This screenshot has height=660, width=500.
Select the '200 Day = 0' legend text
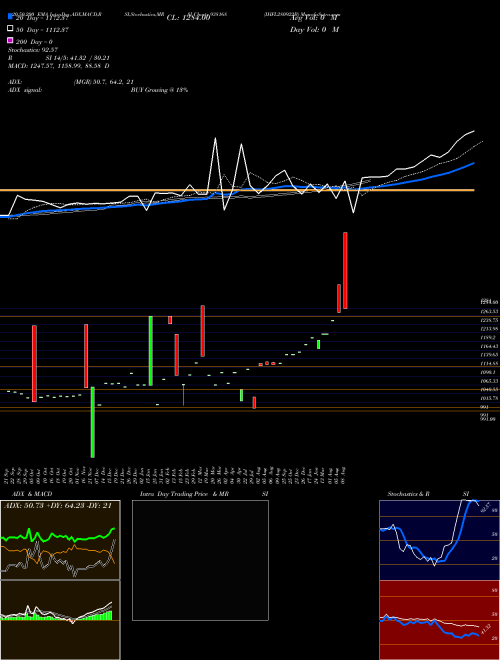(34, 42)
